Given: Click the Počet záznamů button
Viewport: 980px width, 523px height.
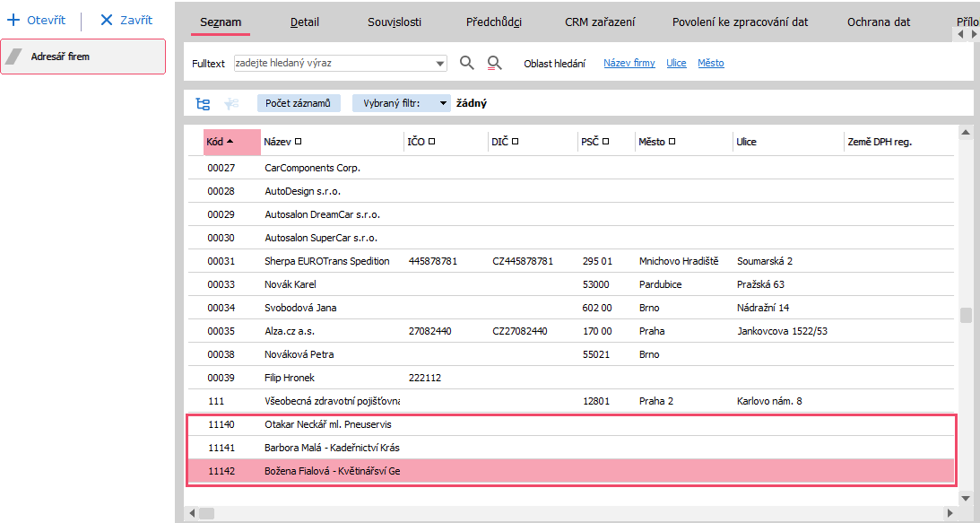Looking at the screenshot, I should coord(299,104).
